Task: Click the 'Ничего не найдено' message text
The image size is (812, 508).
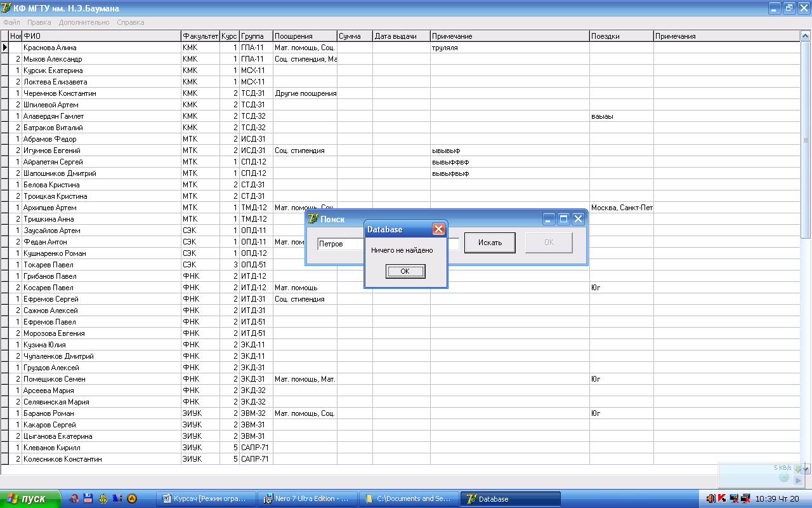Action: [402, 250]
